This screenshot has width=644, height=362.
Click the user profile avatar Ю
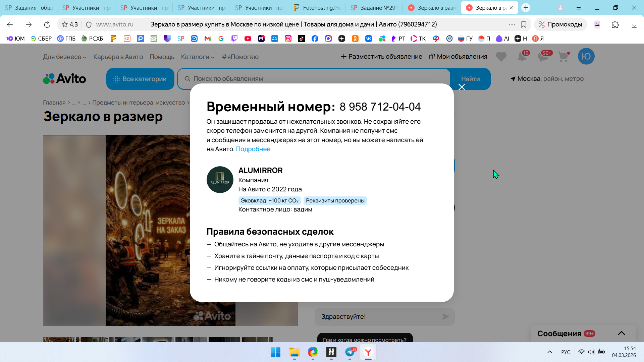click(x=586, y=57)
